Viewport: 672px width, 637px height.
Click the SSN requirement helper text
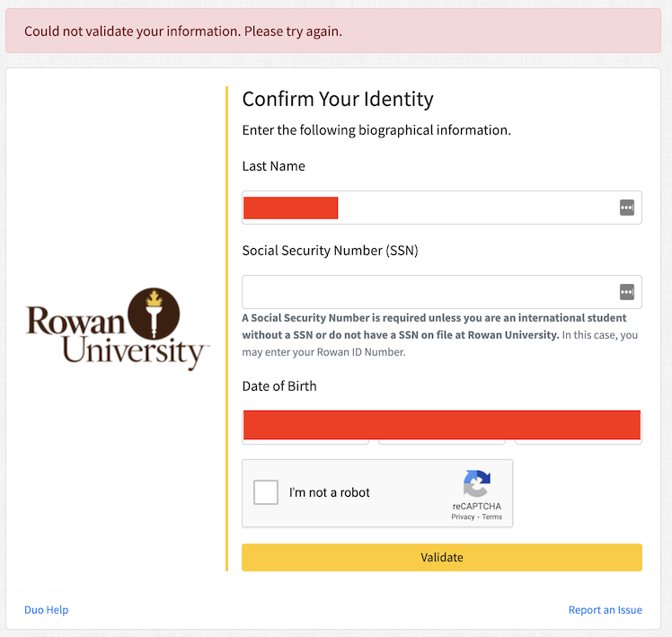coord(440,334)
